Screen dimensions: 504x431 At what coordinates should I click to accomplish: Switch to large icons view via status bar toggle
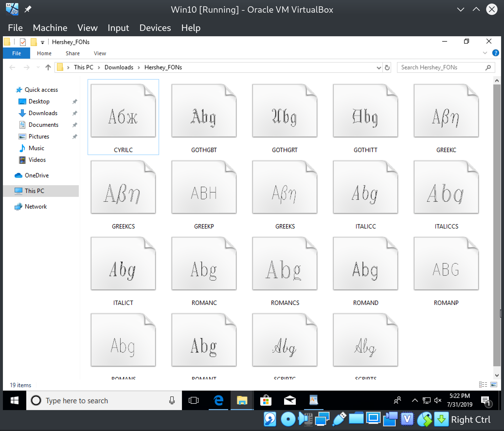coord(494,385)
